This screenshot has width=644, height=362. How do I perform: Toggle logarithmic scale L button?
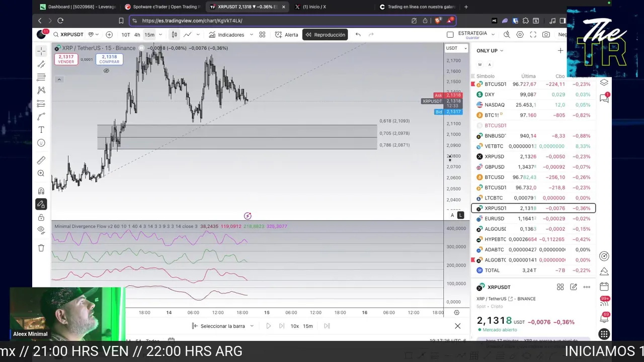460,215
